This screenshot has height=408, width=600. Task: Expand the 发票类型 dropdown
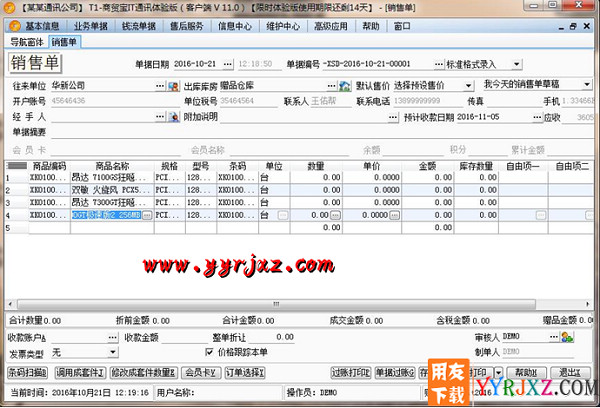[113, 352]
